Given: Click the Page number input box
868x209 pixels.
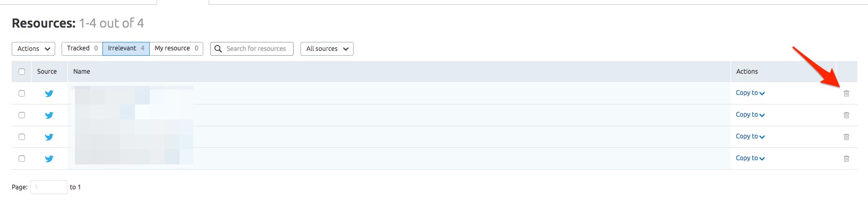Looking at the screenshot, I should pos(49,187).
